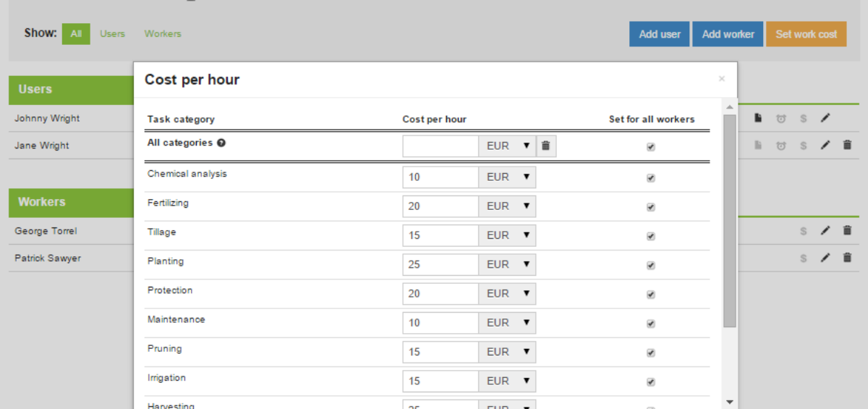The width and height of the screenshot is (868, 409).
Task: Edit Jane Wright with pencil icon
Action: (x=825, y=145)
